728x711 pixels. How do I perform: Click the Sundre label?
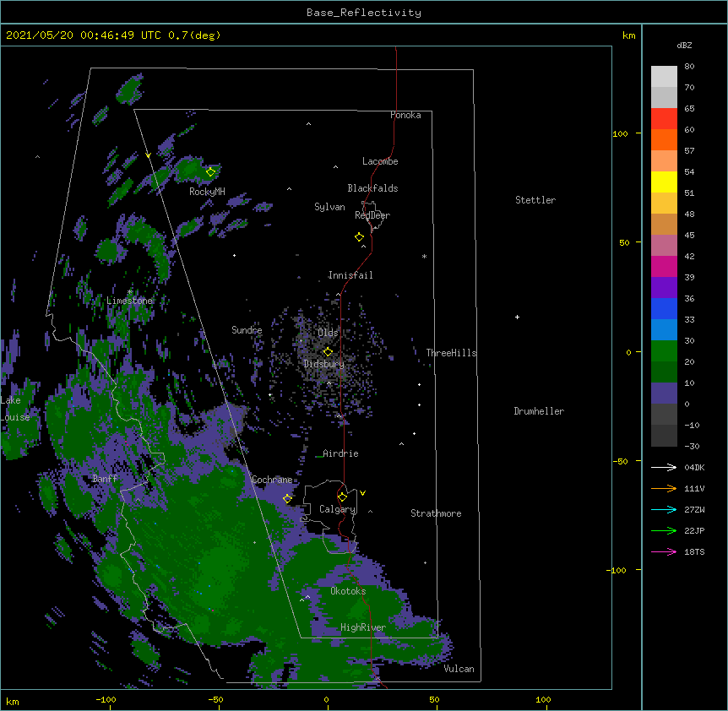coord(247,330)
